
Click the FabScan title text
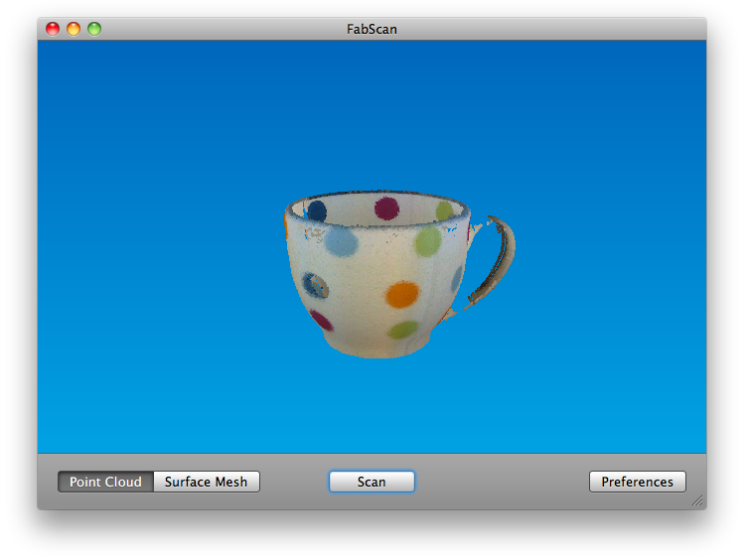[x=372, y=29]
